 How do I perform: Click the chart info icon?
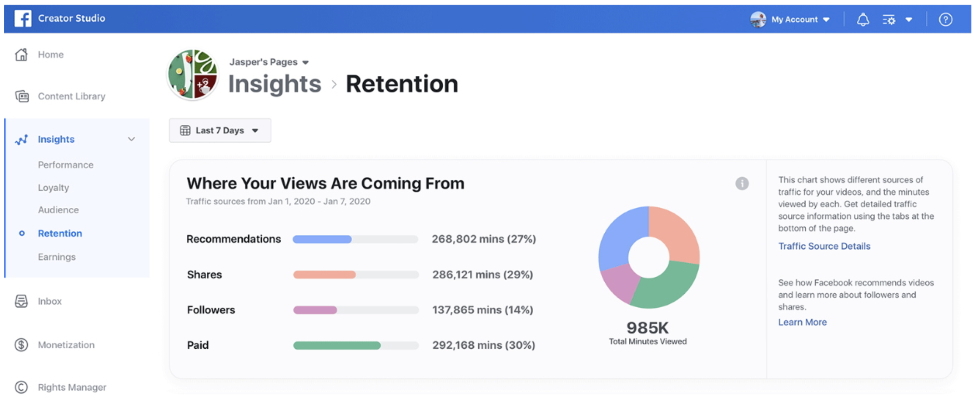(x=742, y=184)
